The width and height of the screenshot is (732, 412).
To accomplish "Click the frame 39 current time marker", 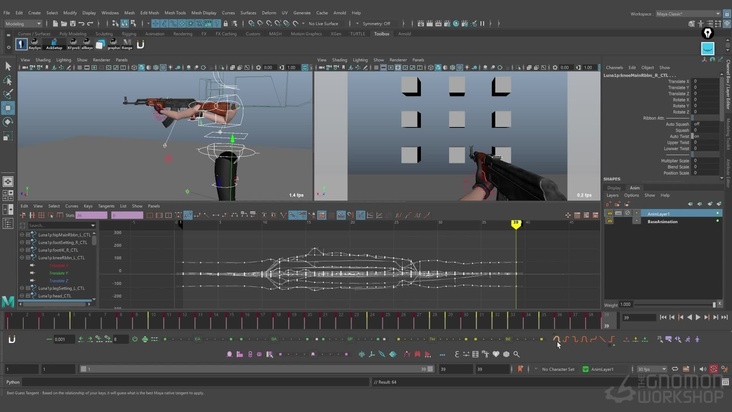I will pos(516,223).
